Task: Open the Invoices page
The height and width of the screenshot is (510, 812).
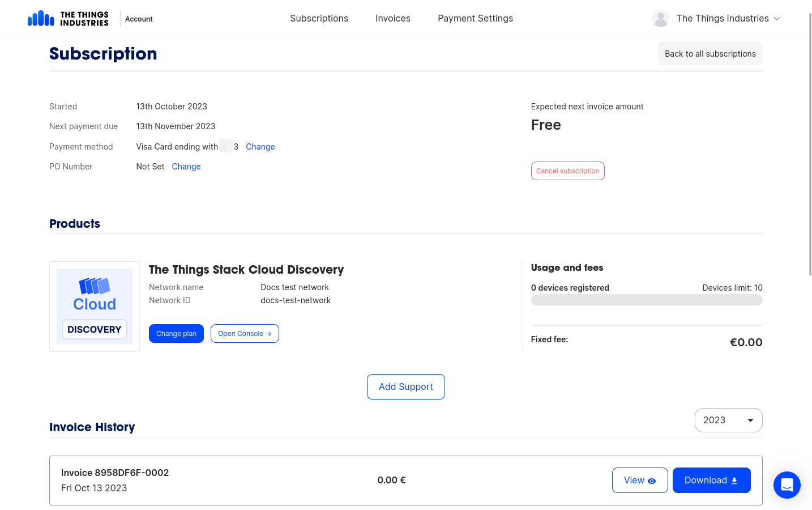Action: [392, 18]
